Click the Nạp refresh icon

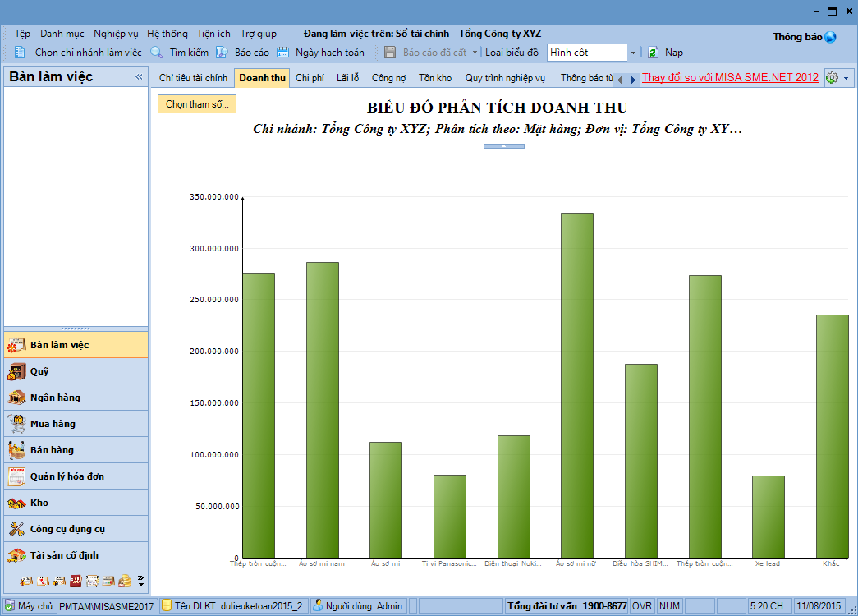(653, 53)
